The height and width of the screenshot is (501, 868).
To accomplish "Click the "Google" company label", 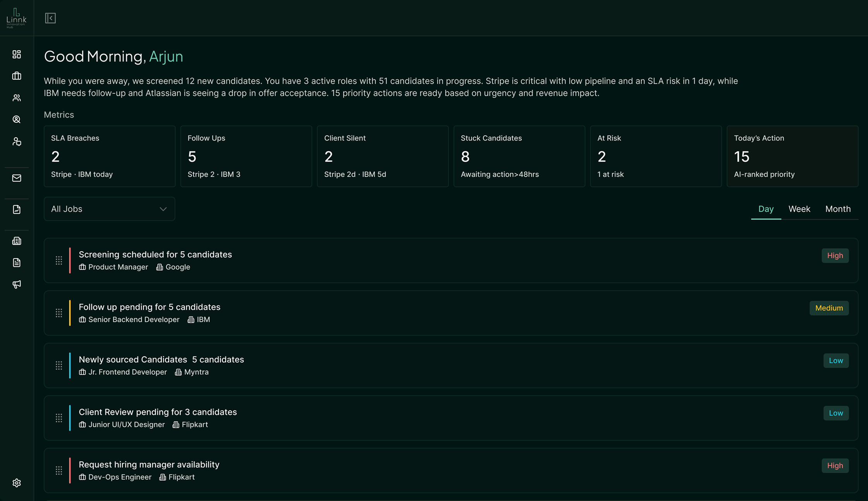I will (x=178, y=267).
